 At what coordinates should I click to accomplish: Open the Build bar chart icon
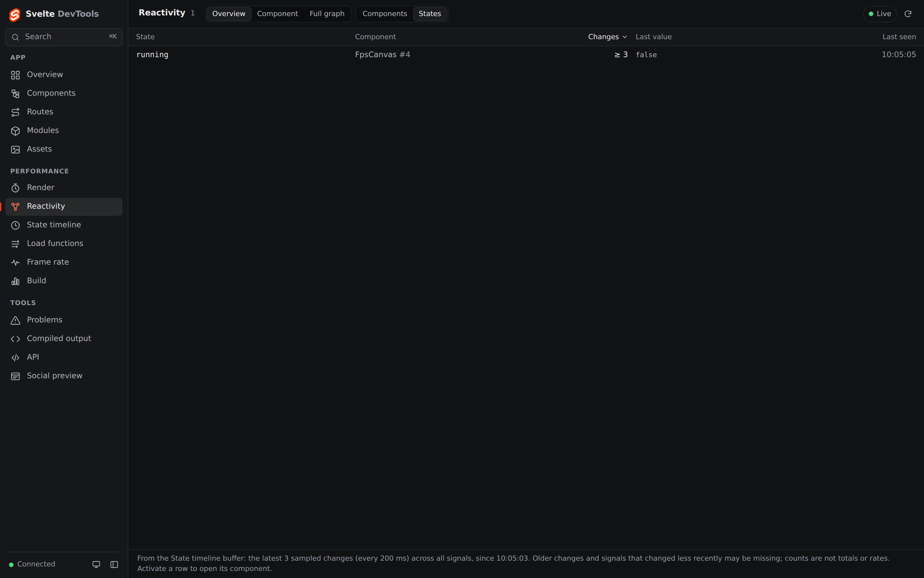[x=15, y=281]
